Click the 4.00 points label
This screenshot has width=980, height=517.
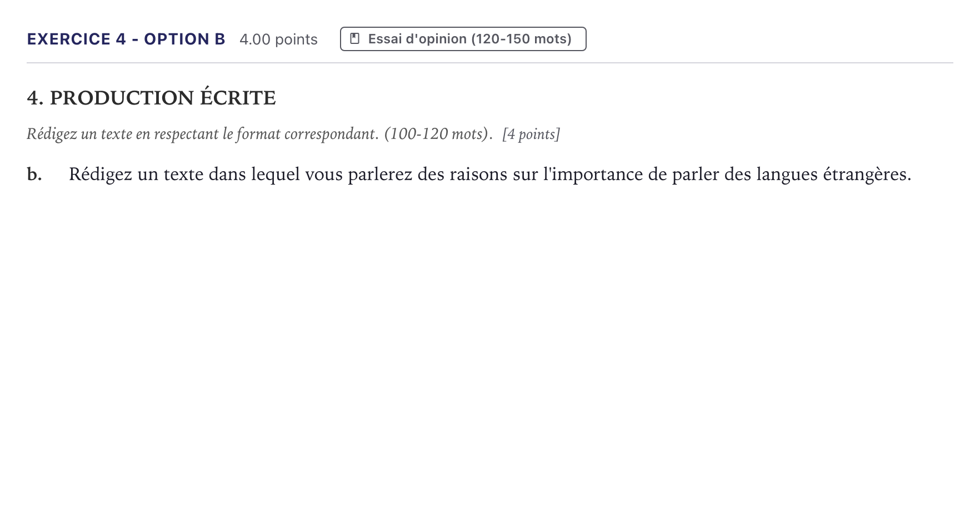click(x=278, y=39)
